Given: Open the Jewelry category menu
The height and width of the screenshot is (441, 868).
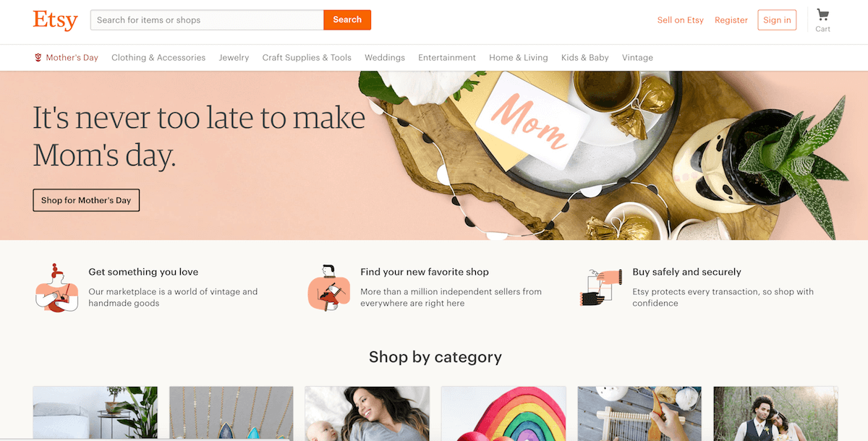Looking at the screenshot, I should click(x=234, y=58).
